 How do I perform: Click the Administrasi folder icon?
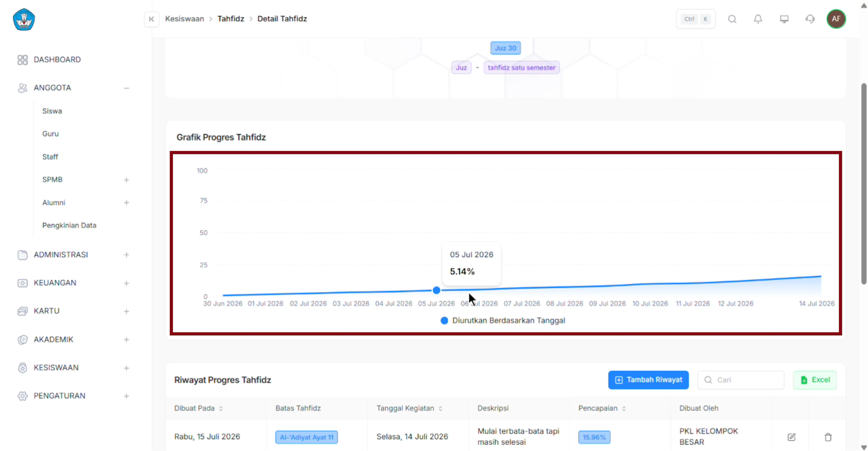23,255
